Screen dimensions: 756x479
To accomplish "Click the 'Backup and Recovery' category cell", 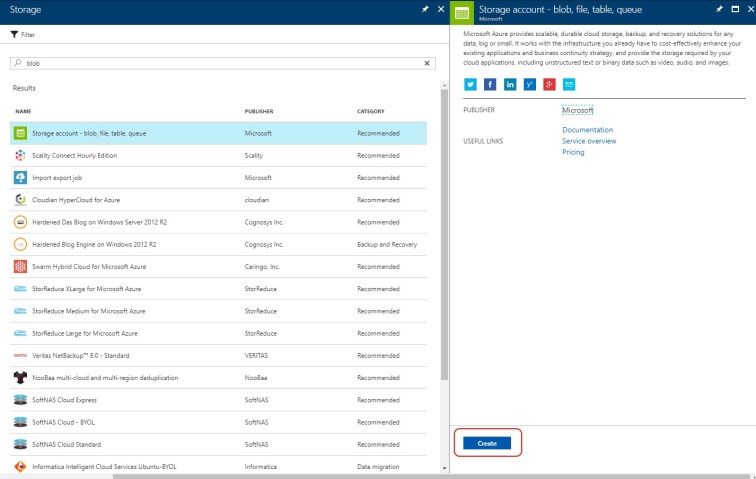I will (x=387, y=244).
